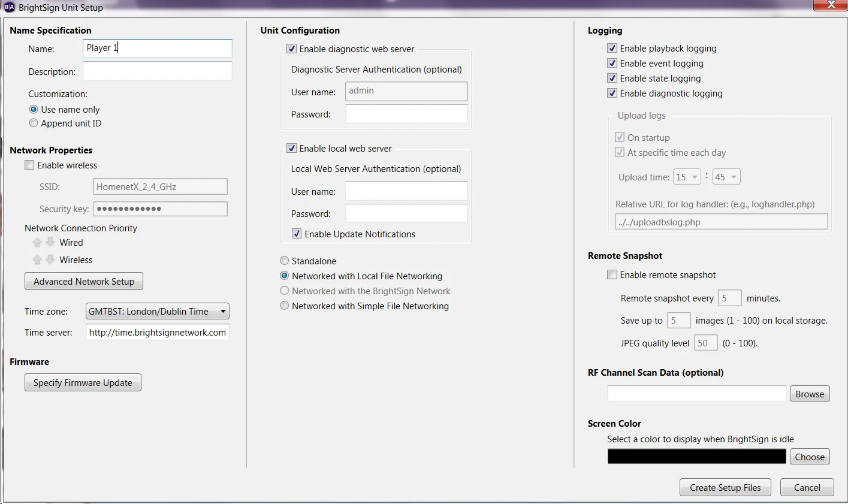Click the Time server field
Image resolution: width=848 pixels, height=504 pixels.
click(x=158, y=333)
